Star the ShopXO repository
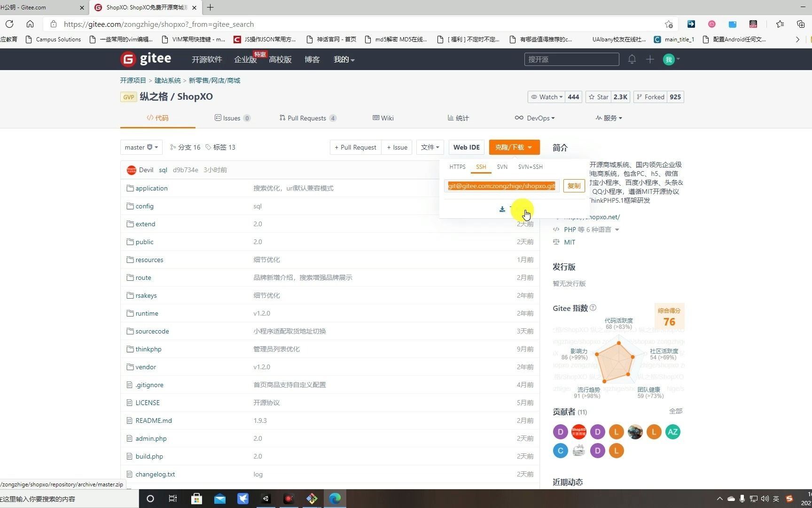The height and width of the screenshot is (508, 812). pos(598,97)
